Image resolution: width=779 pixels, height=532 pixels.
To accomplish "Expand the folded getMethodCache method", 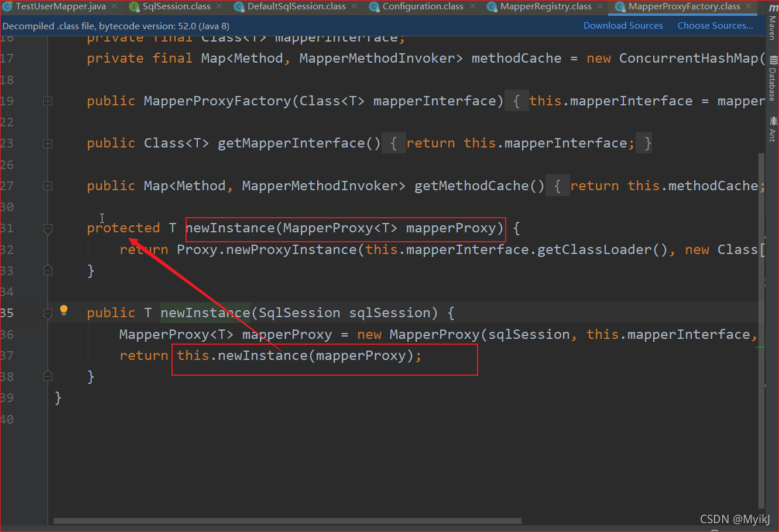I will (x=48, y=186).
